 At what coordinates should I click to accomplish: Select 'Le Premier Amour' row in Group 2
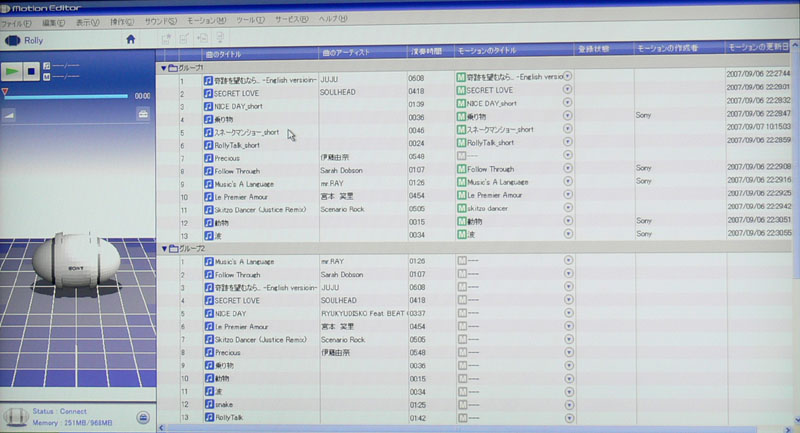[x=241, y=326]
